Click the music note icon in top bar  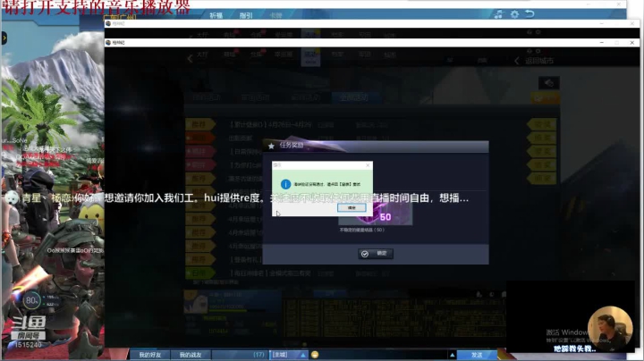pos(498,14)
